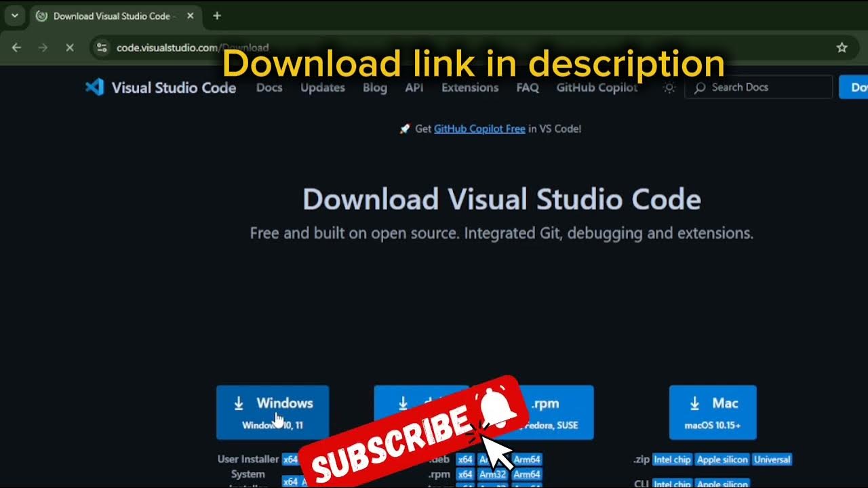This screenshot has height=488, width=868.
Task: Open the tab search chevron in Chrome
Action: 14,16
